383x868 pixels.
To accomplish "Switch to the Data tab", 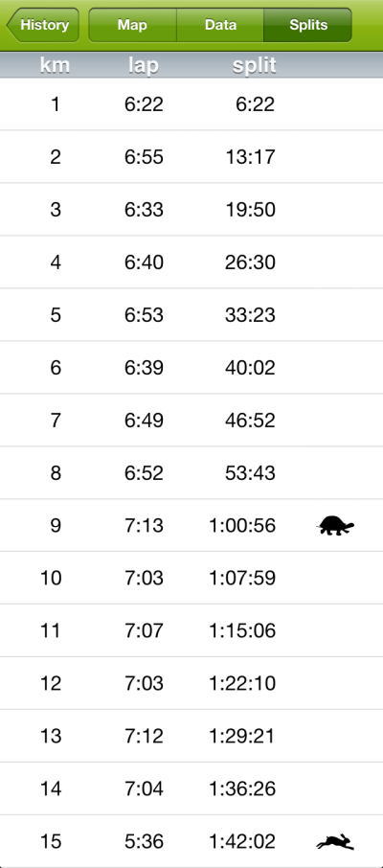I will [220, 25].
